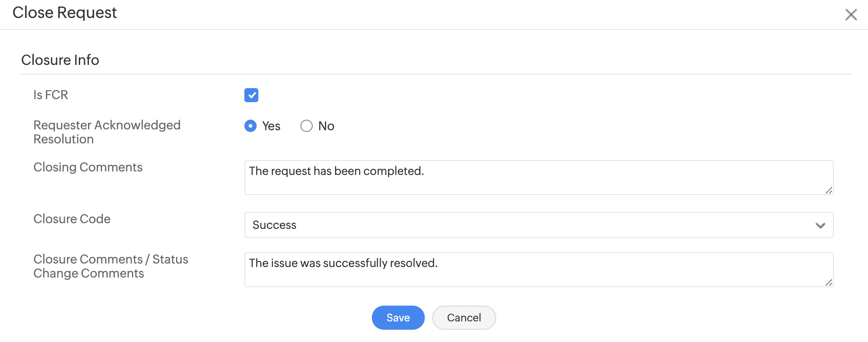Click the Closure Info section heading

point(60,60)
